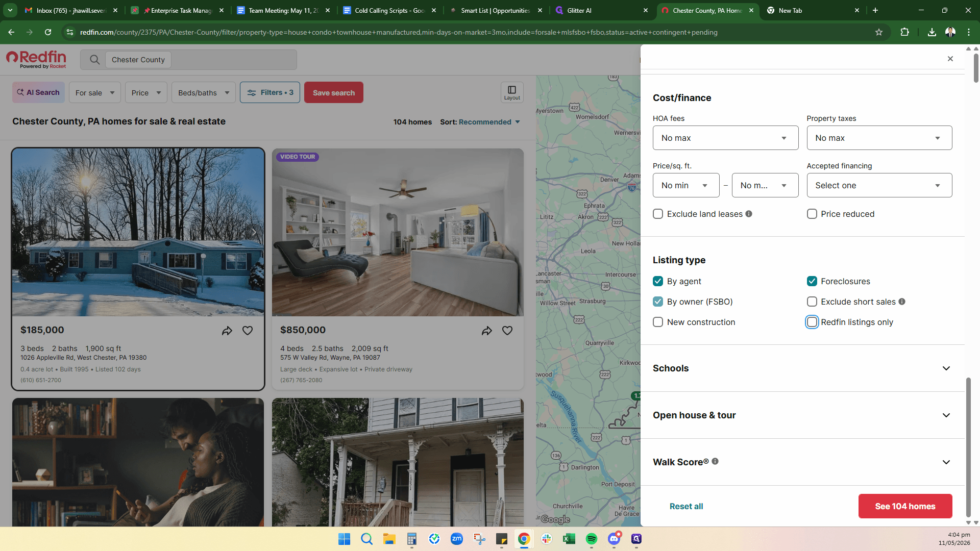
Task: Open the HOA fees dropdown
Action: 725,138
